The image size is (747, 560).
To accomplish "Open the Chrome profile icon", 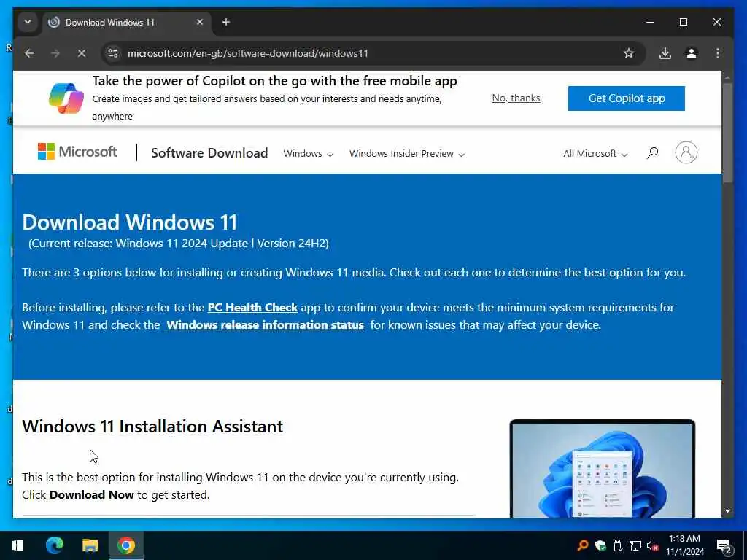I will pos(692,53).
